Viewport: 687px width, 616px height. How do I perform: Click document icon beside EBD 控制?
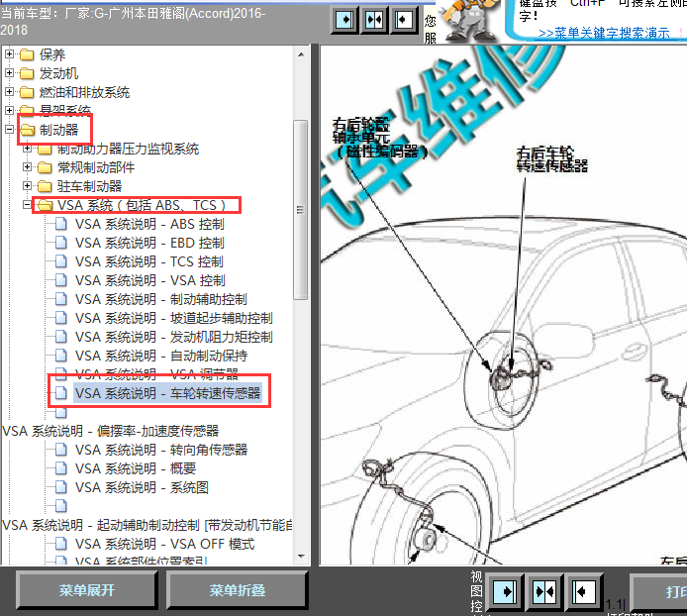click(61, 243)
